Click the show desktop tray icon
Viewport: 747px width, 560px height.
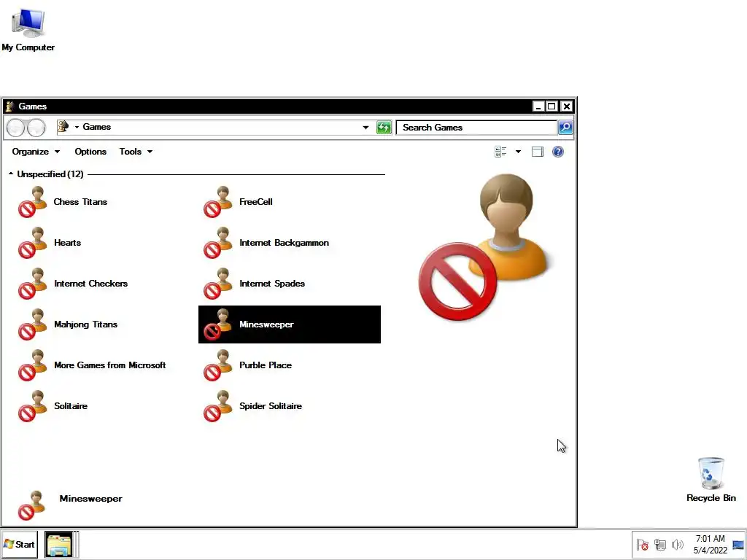pyautogui.click(x=738, y=544)
